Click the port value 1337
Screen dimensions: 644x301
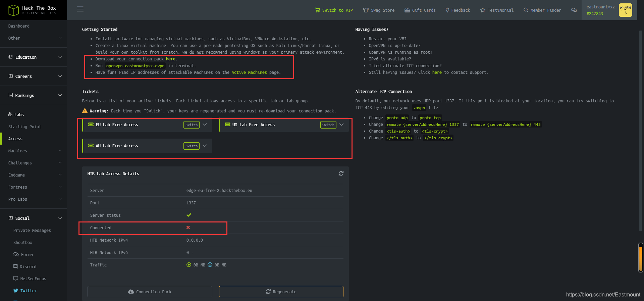pyautogui.click(x=191, y=203)
